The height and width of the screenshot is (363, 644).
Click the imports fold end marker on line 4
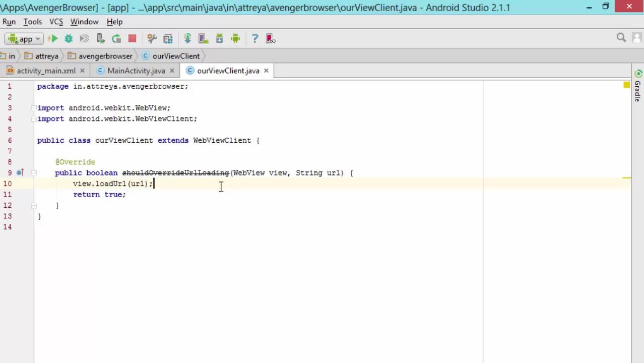tap(34, 118)
